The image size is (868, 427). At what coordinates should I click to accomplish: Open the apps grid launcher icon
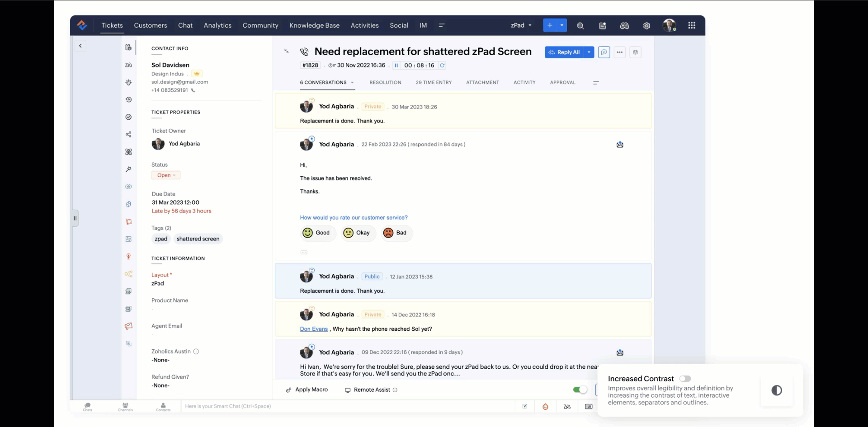pyautogui.click(x=691, y=25)
